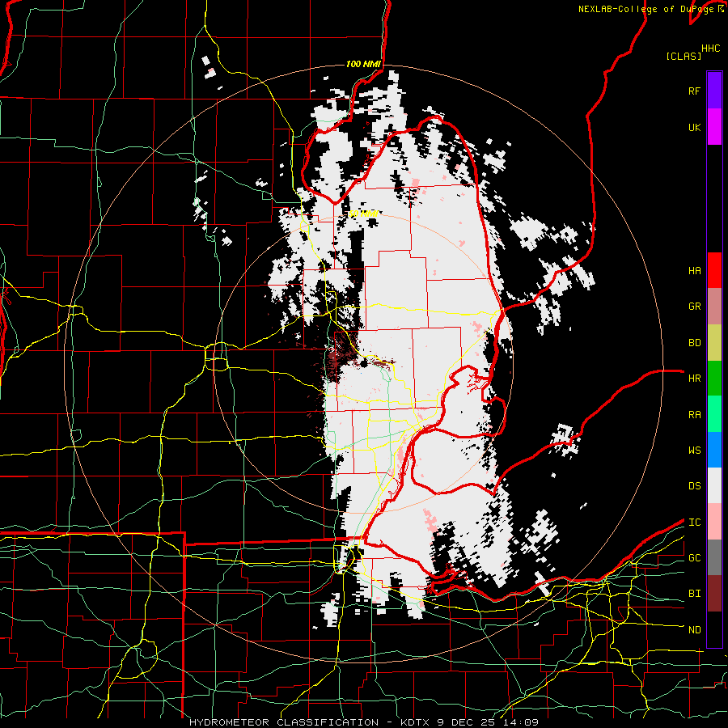The width and height of the screenshot is (728, 728).
Task: Click the ND legend label
Action: pos(695,630)
